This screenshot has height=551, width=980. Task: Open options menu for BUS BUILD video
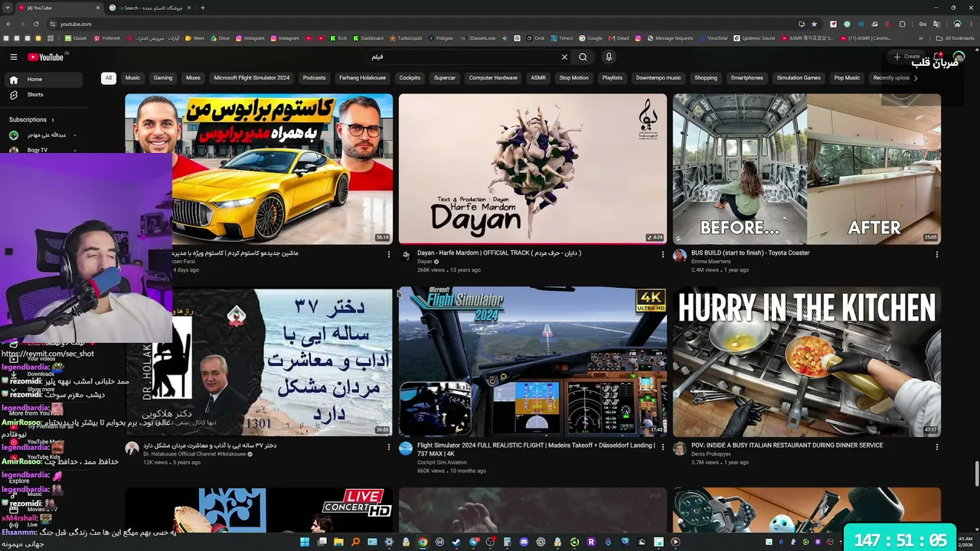tap(937, 254)
